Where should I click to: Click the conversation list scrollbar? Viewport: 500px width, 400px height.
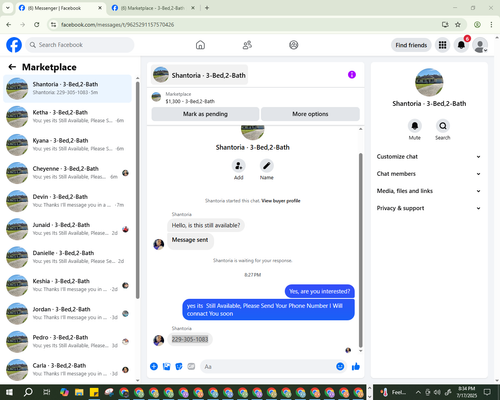[x=138, y=190]
